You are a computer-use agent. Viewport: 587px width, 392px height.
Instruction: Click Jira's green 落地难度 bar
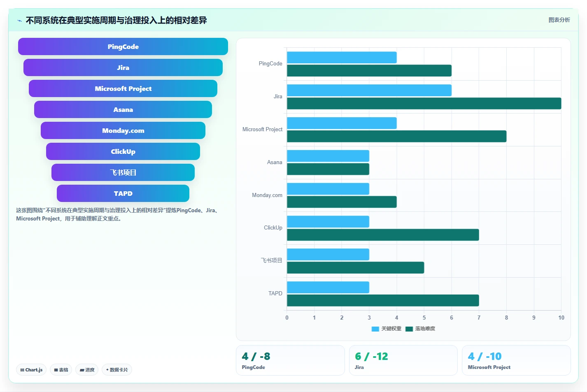point(424,104)
